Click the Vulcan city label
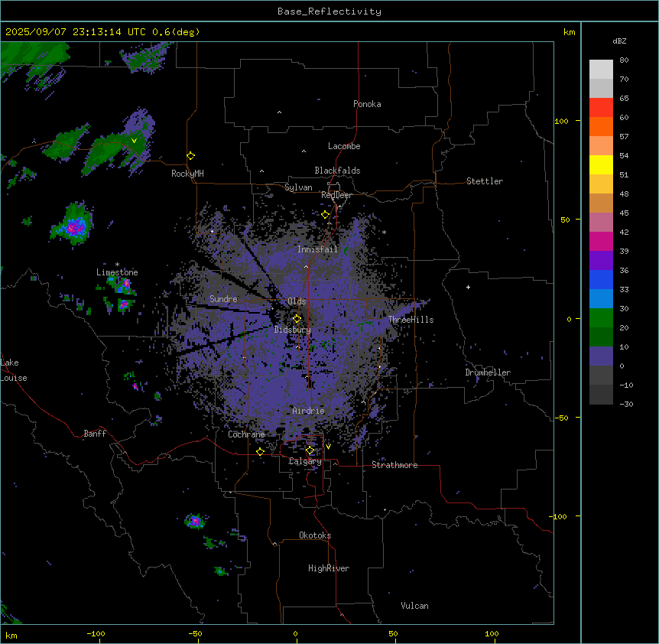Screen dimensions: 659x644 [x=414, y=606]
